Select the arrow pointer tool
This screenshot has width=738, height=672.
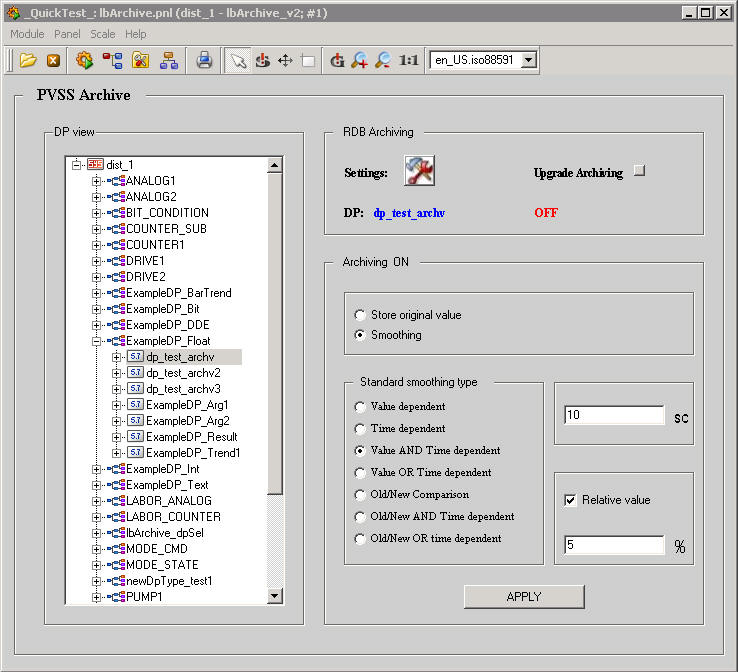[x=237, y=61]
